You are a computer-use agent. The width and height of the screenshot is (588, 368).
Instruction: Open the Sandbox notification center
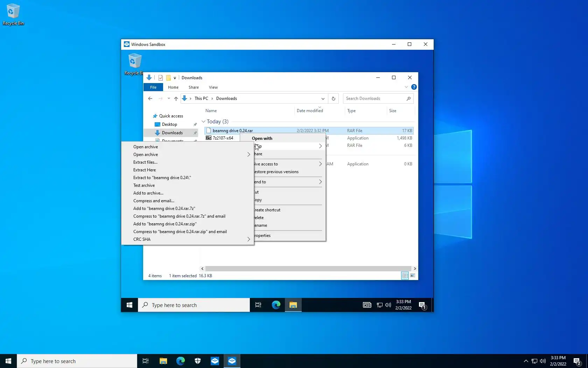click(422, 306)
